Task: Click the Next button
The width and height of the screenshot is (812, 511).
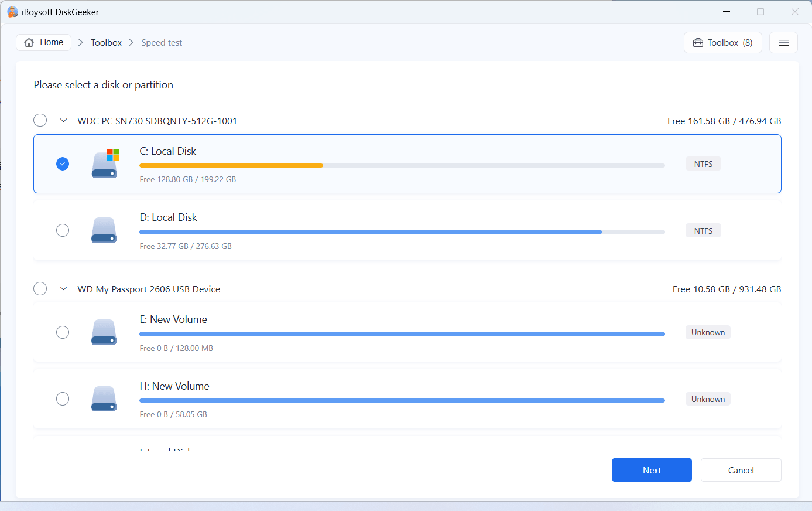Action: coord(652,470)
